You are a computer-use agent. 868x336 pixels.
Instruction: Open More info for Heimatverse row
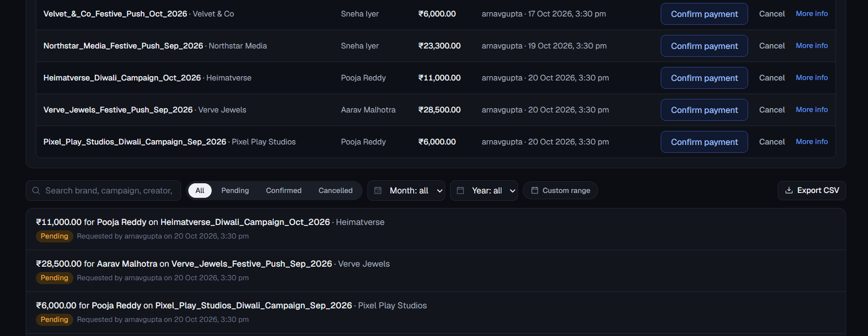(x=812, y=78)
